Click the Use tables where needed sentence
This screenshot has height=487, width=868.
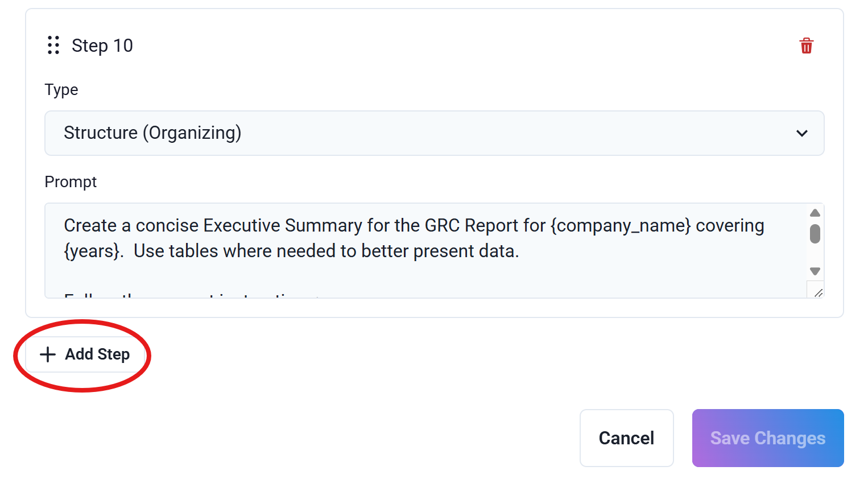point(326,251)
